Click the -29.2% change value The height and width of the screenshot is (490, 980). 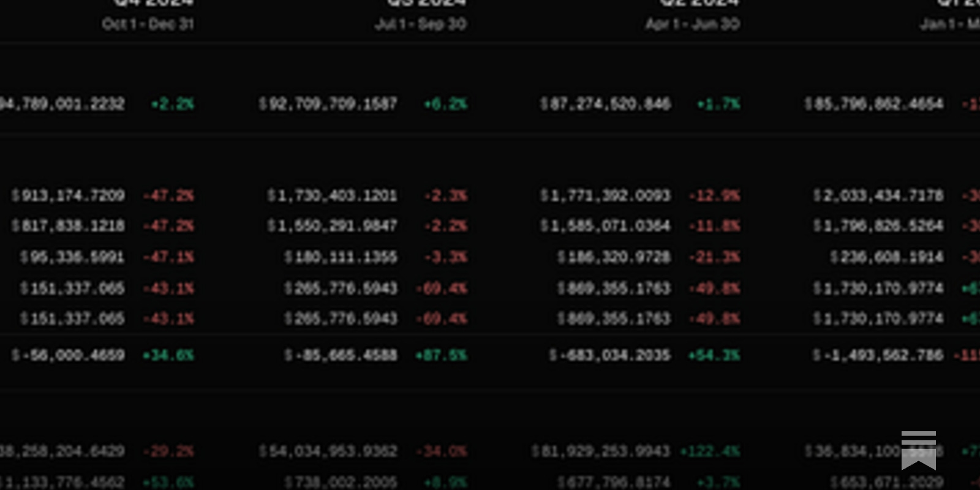168,451
